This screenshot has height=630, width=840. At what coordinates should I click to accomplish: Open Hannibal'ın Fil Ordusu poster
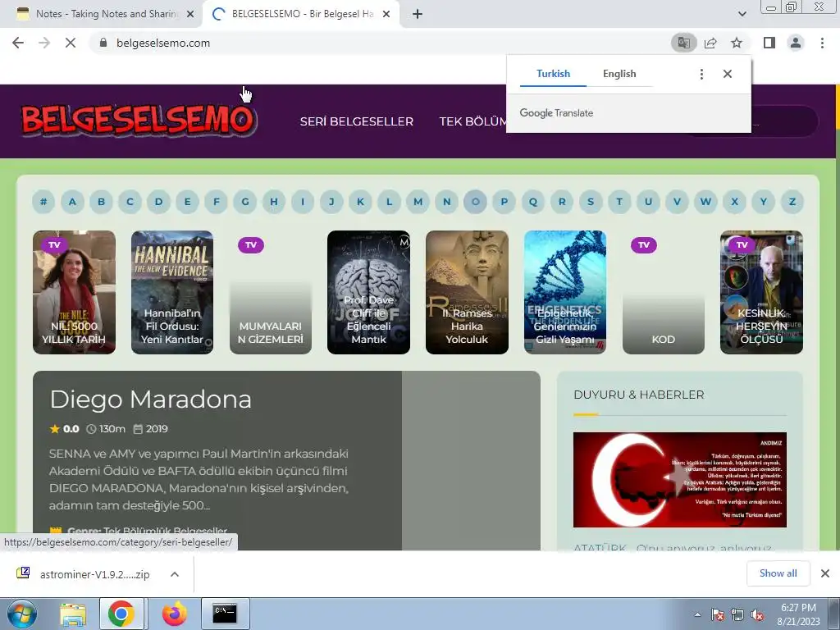(x=172, y=293)
